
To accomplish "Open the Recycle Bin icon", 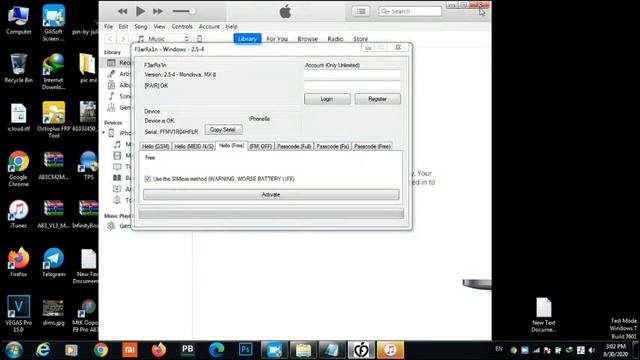I will tap(18, 68).
